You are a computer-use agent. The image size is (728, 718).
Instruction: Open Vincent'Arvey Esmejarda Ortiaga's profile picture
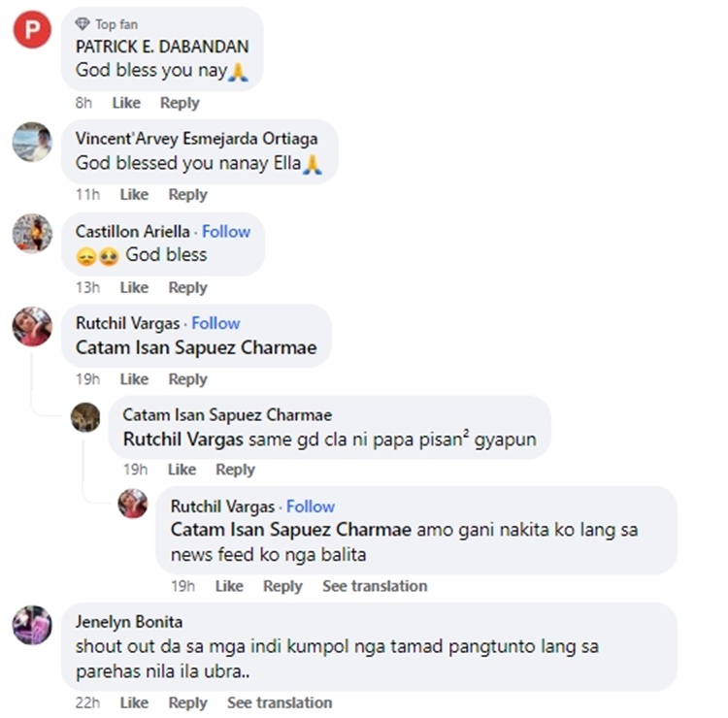coord(32,142)
